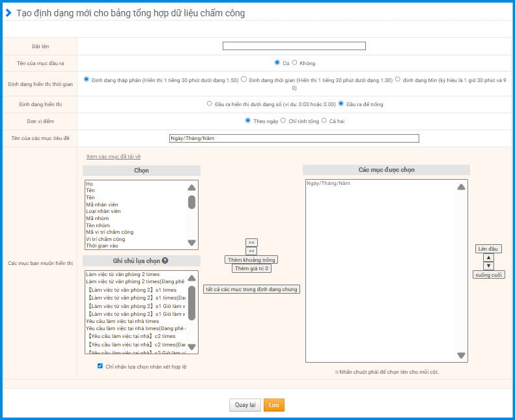Image resolution: width=515 pixels, height=420 pixels.
Task: Click the Lưu save button
Action: [273, 405]
